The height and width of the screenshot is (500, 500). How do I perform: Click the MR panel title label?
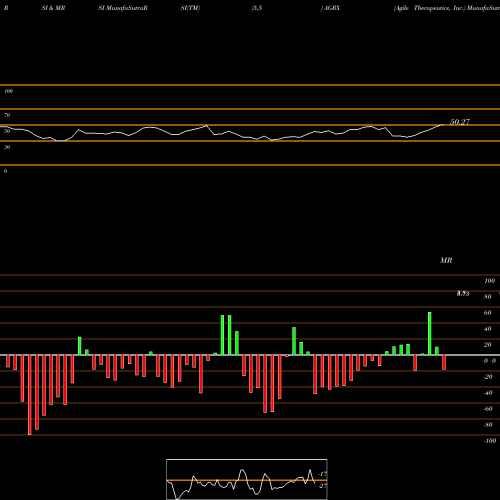(x=446, y=260)
